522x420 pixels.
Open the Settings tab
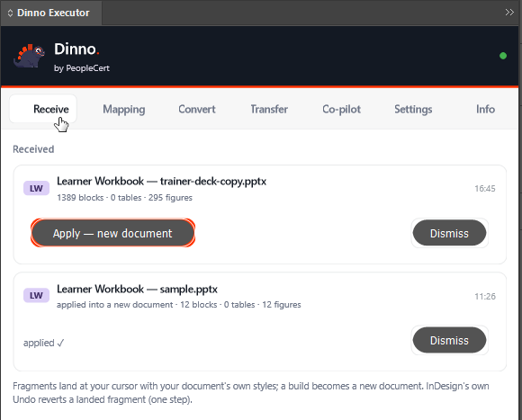[413, 109]
